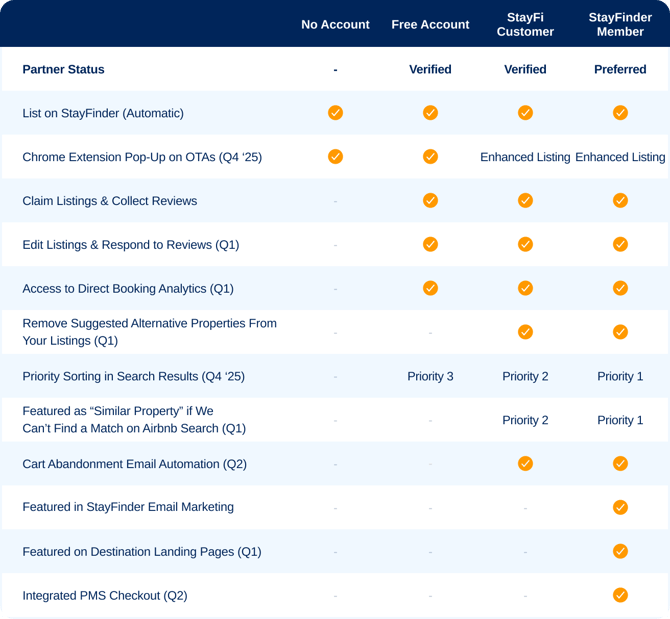The width and height of the screenshot is (670, 619).
Task: Select the No Account column header
Action: pos(335,24)
